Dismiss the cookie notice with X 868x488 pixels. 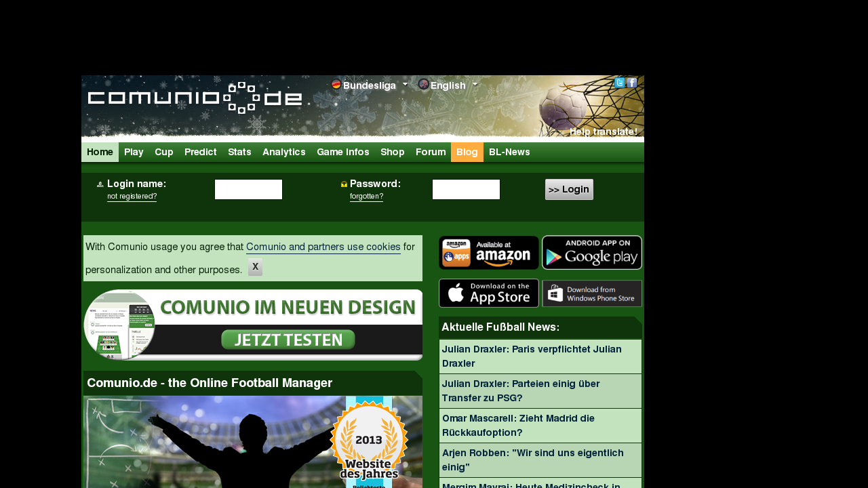coord(255,267)
